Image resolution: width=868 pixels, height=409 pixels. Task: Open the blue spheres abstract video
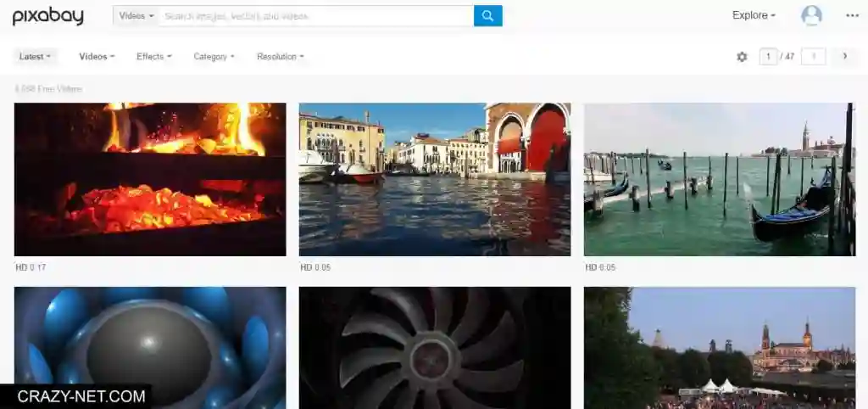click(150, 348)
